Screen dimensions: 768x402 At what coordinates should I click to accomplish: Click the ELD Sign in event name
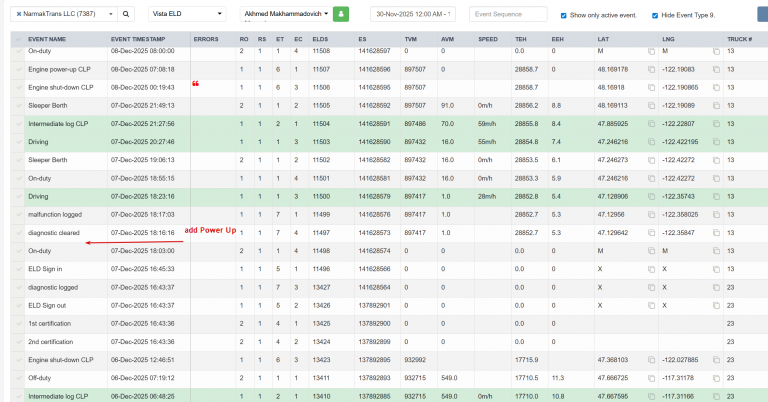[x=45, y=269]
